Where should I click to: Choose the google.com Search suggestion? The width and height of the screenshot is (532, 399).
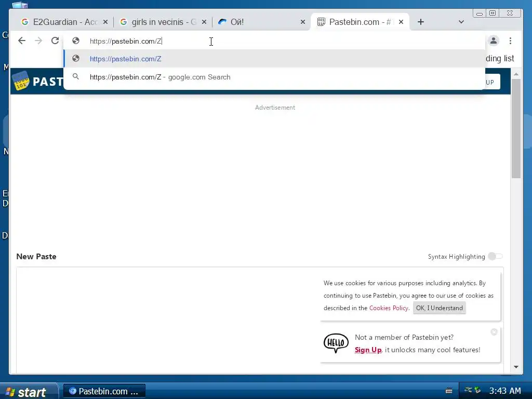point(274,77)
